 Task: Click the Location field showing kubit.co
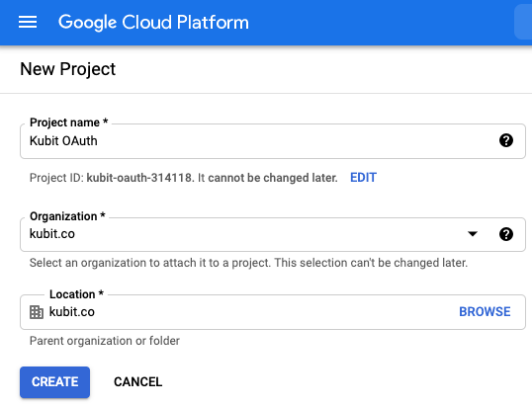point(273,312)
